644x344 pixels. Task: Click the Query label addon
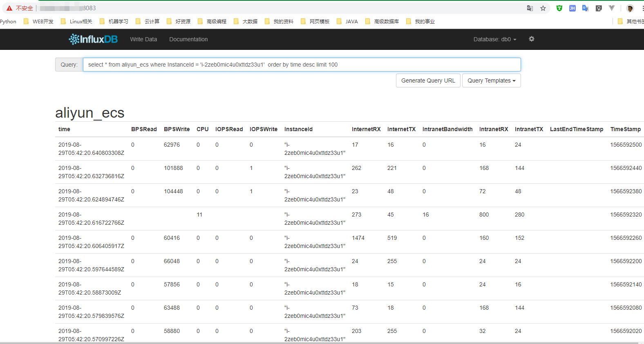pyautogui.click(x=69, y=65)
